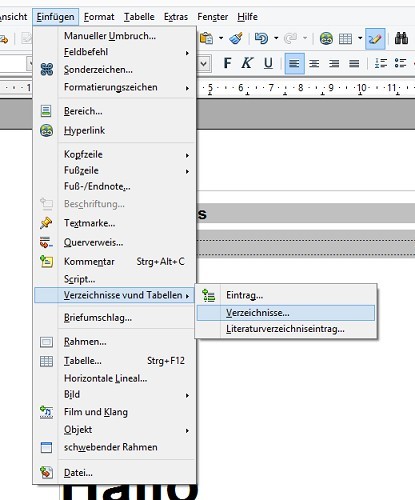
Task: Open the Tabelle menu
Action: [x=139, y=17]
